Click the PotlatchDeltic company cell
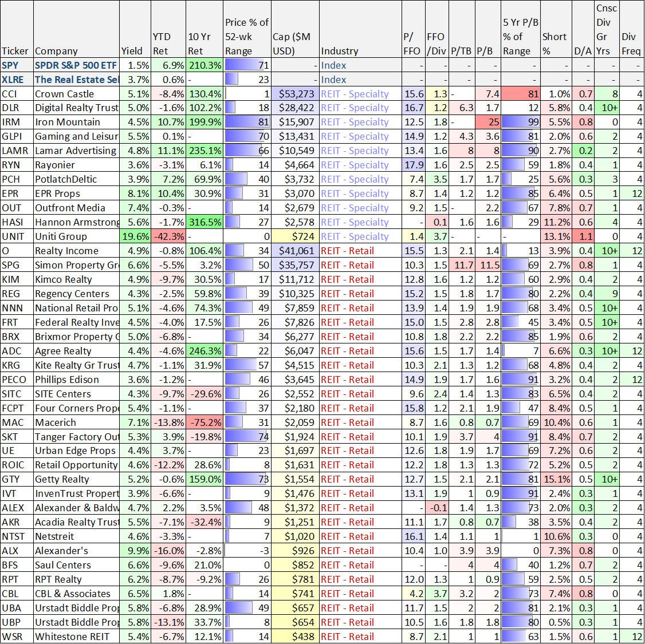Viewport: 645px width, 644px height. pos(77,179)
